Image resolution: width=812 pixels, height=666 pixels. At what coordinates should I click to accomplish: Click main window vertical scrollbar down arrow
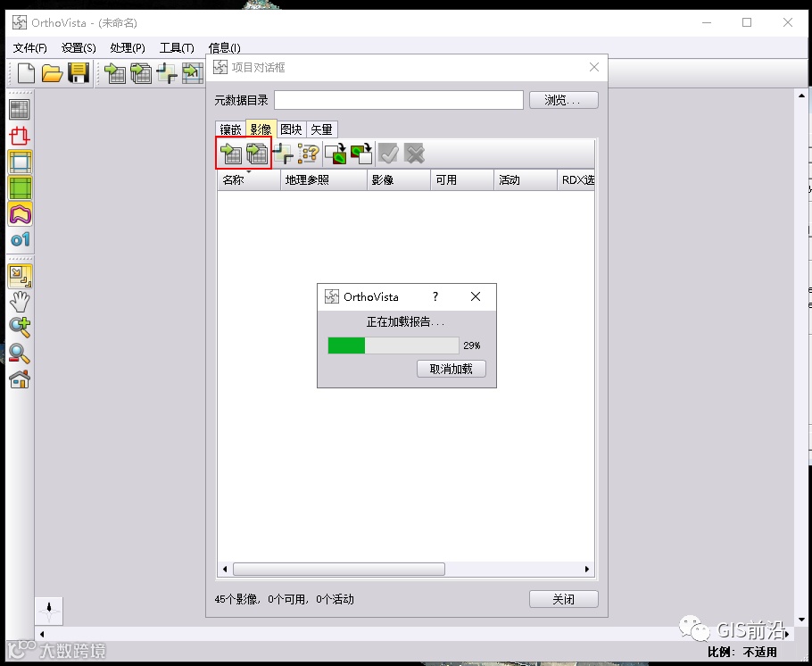(x=801, y=620)
